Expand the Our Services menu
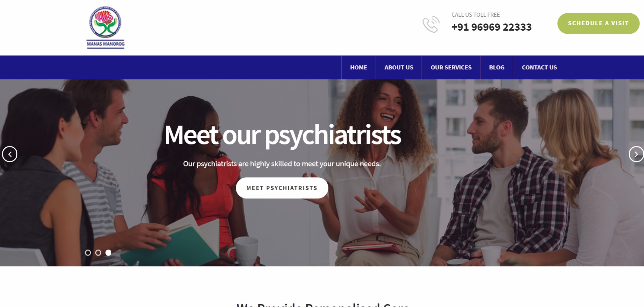The image size is (644, 307). (451, 67)
